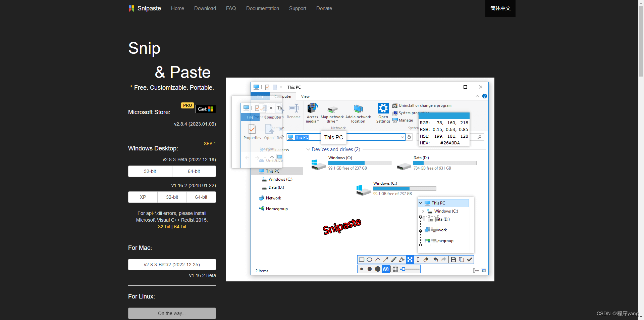Click the Manage ribbon item

403,120
